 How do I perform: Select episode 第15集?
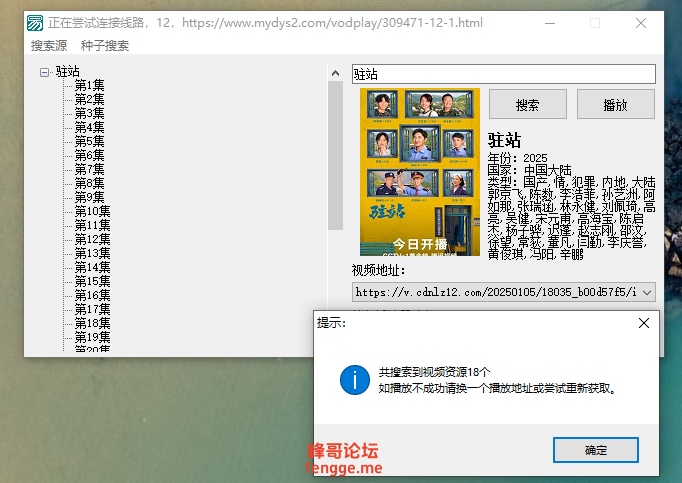[92, 281]
